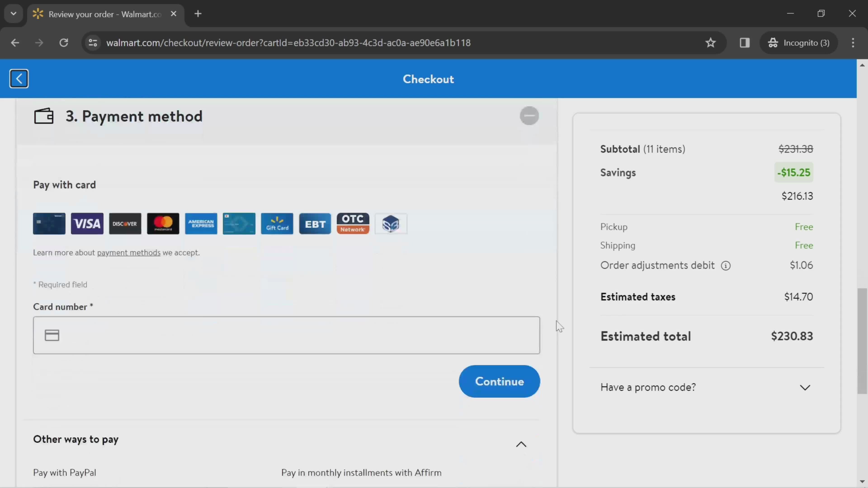Click scrollbar up arrow
This screenshot has height=488, width=868.
click(x=862, y=65)
